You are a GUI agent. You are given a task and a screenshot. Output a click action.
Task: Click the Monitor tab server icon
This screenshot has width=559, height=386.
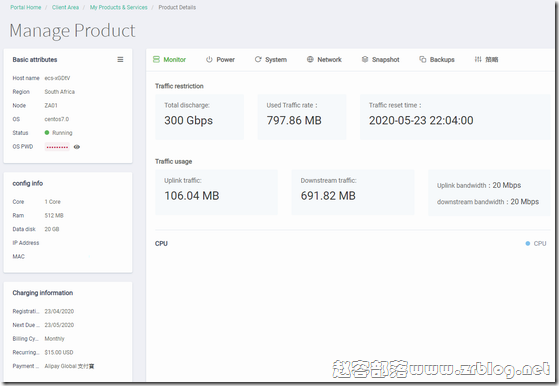(x=156, y=60)
